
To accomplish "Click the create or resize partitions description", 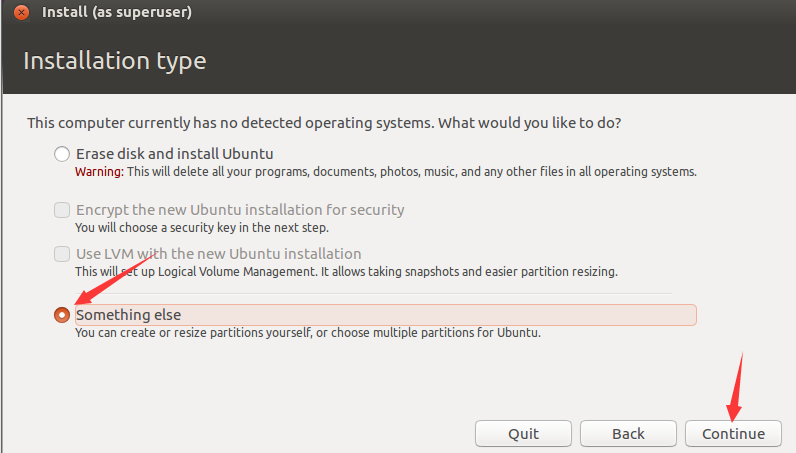I will [308, 333].
